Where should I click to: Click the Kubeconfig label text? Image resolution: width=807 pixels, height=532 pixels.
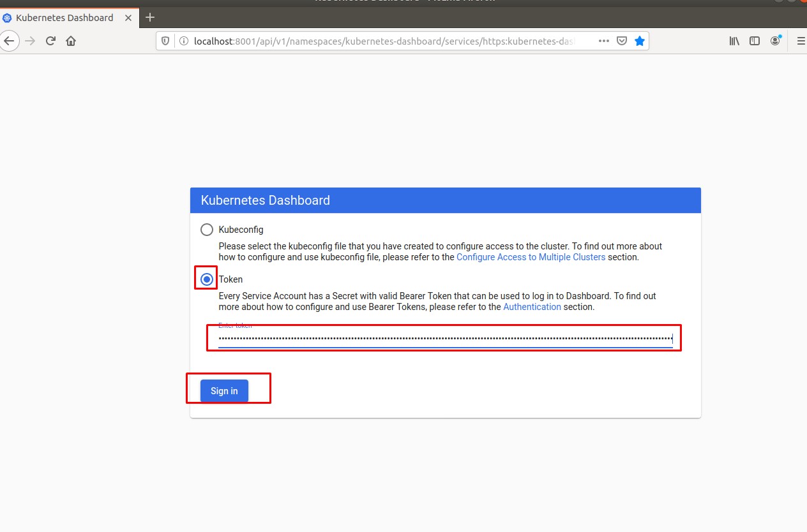click(x=241, y=230)
